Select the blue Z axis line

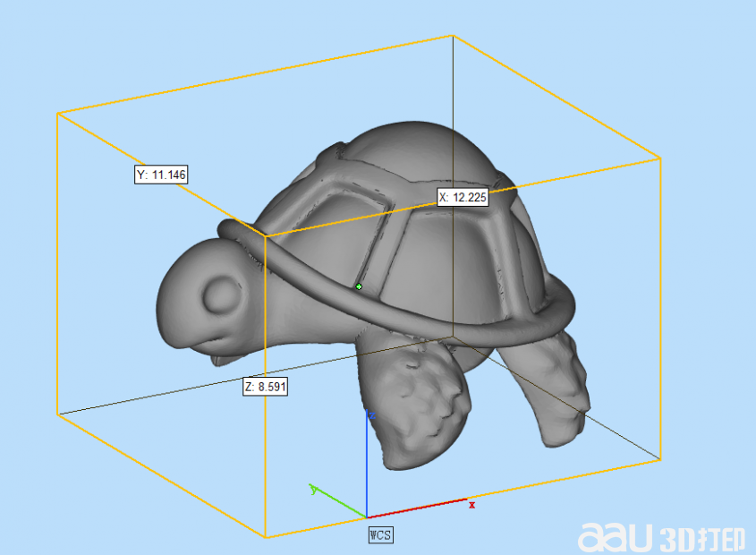coord(367,465)
